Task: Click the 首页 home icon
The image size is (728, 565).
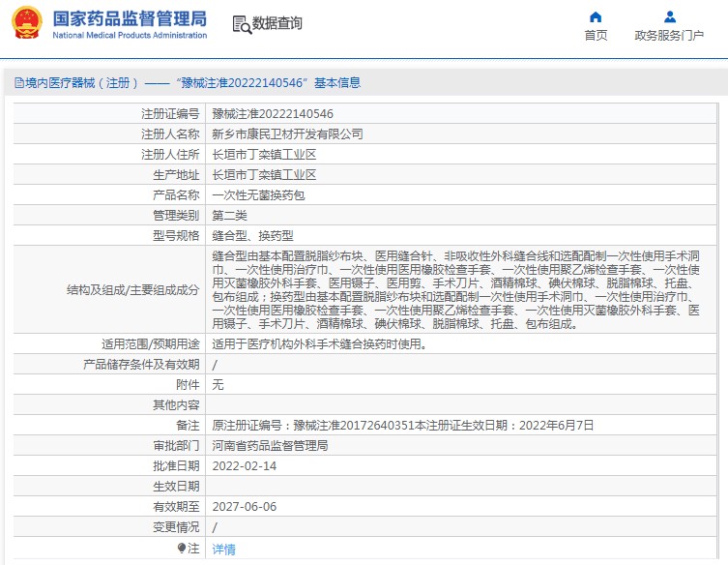Action: pos(596,17)
